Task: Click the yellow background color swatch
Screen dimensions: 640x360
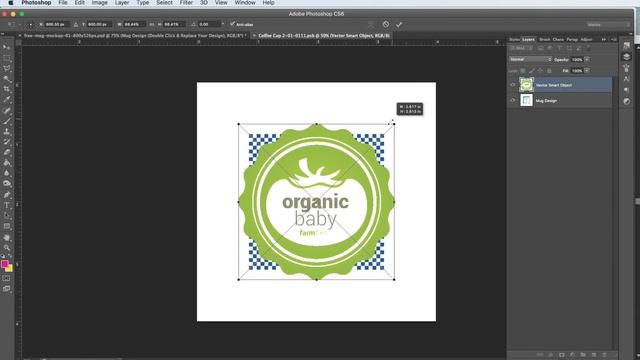Action: (10, 269)
